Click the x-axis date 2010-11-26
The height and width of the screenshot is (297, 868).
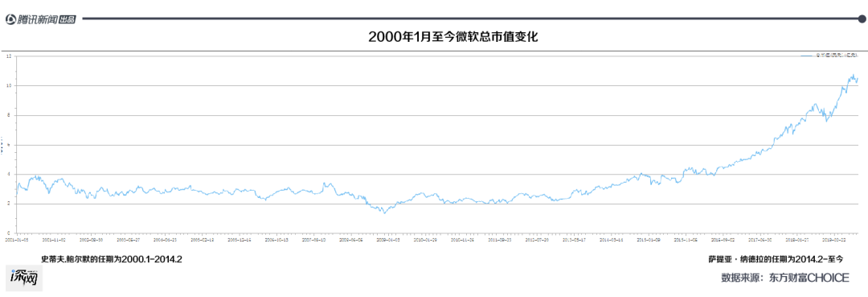(462, 240)
